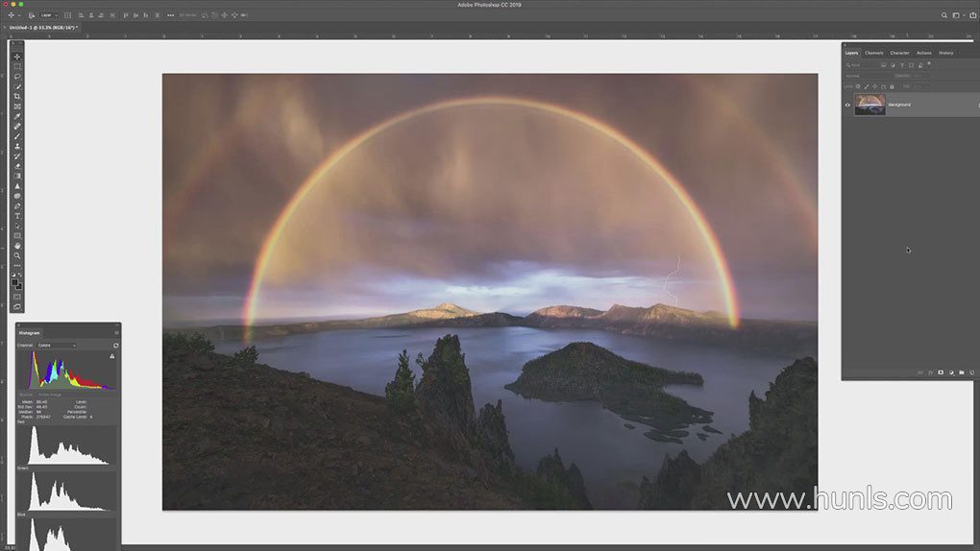Select the History Brush tool

coord(17,156)
